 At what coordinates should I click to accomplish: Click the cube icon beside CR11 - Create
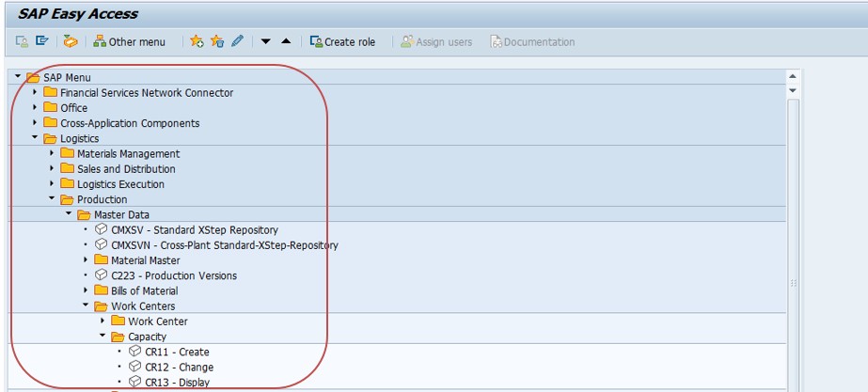point(135,351)
